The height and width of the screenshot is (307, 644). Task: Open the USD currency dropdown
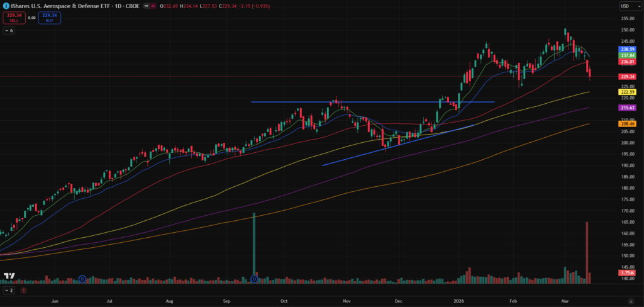(626, 6)
